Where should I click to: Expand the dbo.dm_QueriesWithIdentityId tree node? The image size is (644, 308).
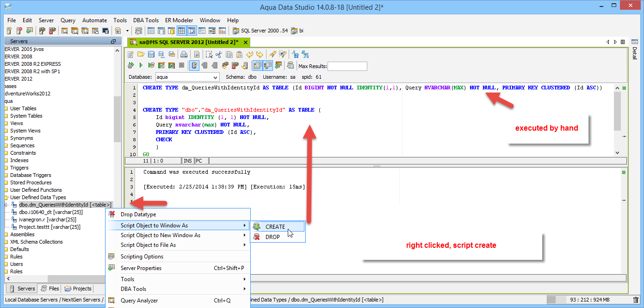[6, 205]
